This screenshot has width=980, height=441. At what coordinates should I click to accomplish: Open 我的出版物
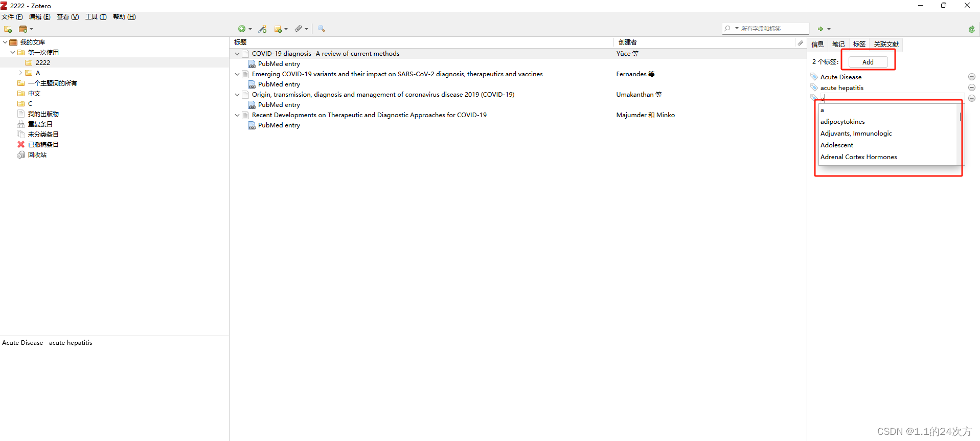pos(43,114)
